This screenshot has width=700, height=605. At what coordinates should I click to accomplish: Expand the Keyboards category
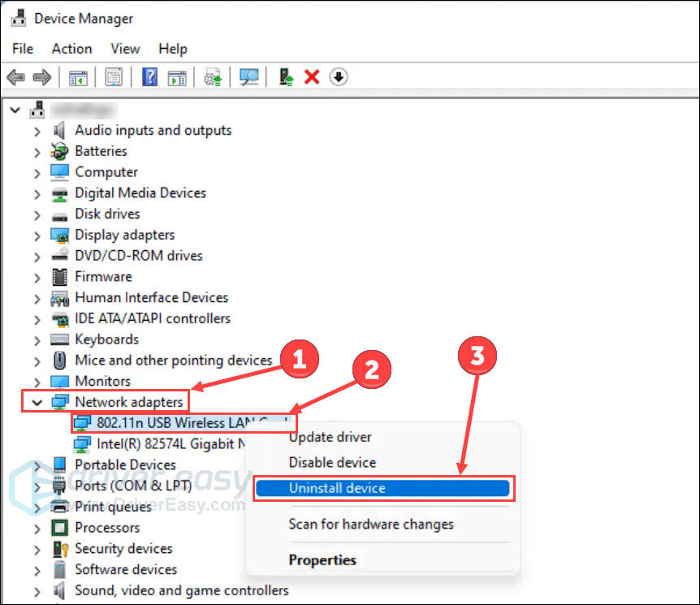pos(37,340)
